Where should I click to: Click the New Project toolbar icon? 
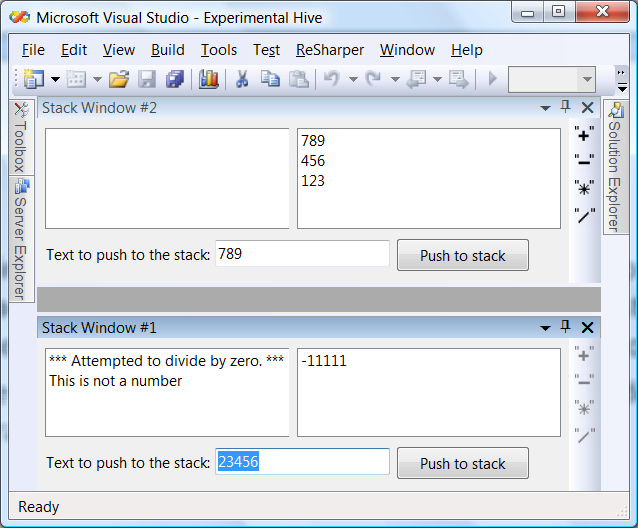[x=34, y=79]
